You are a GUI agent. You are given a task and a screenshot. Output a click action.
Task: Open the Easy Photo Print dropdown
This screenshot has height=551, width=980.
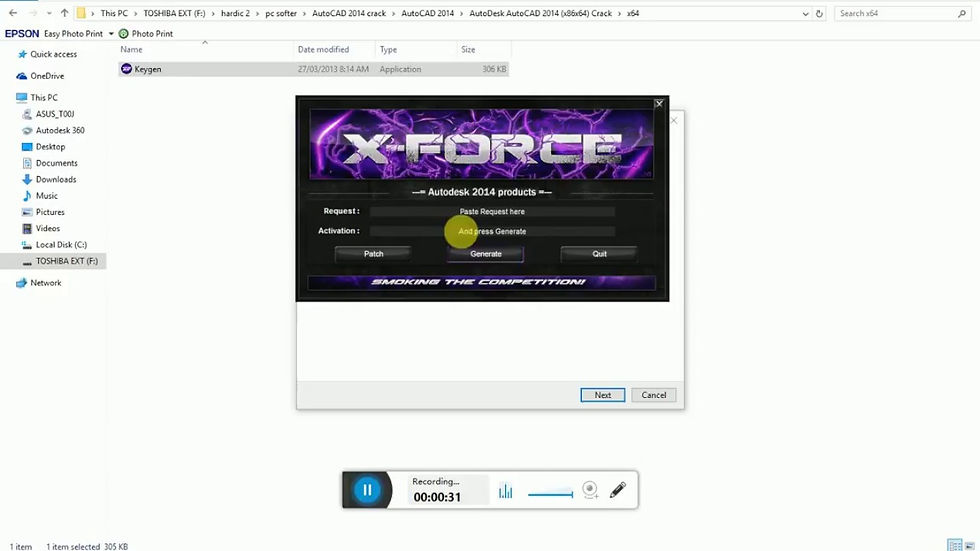tap(111, 34)
